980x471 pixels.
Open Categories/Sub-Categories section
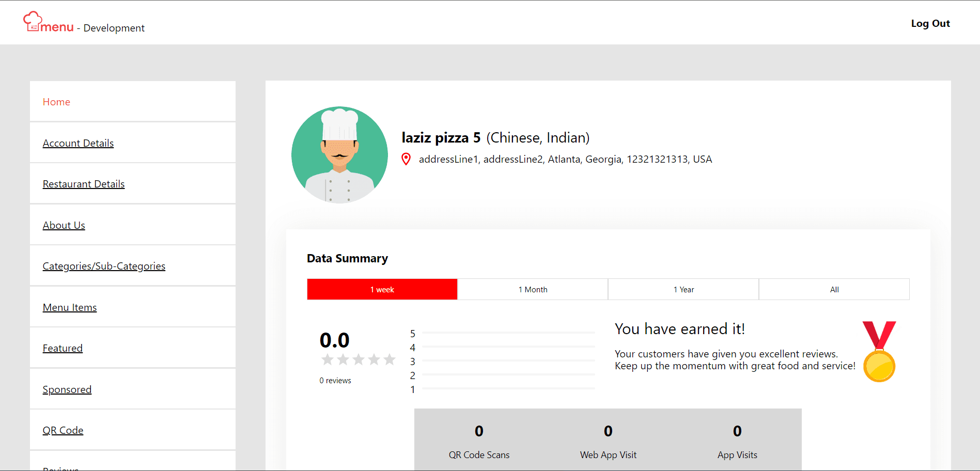104,266
